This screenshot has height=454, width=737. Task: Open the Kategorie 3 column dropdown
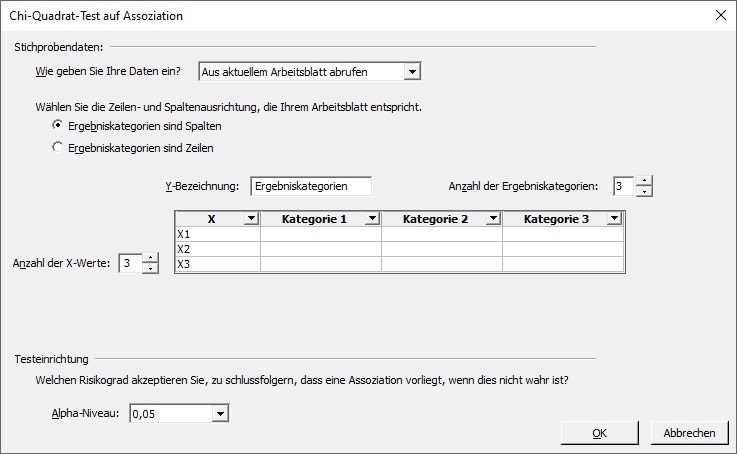pyautogui.click(x=614, y=219)
